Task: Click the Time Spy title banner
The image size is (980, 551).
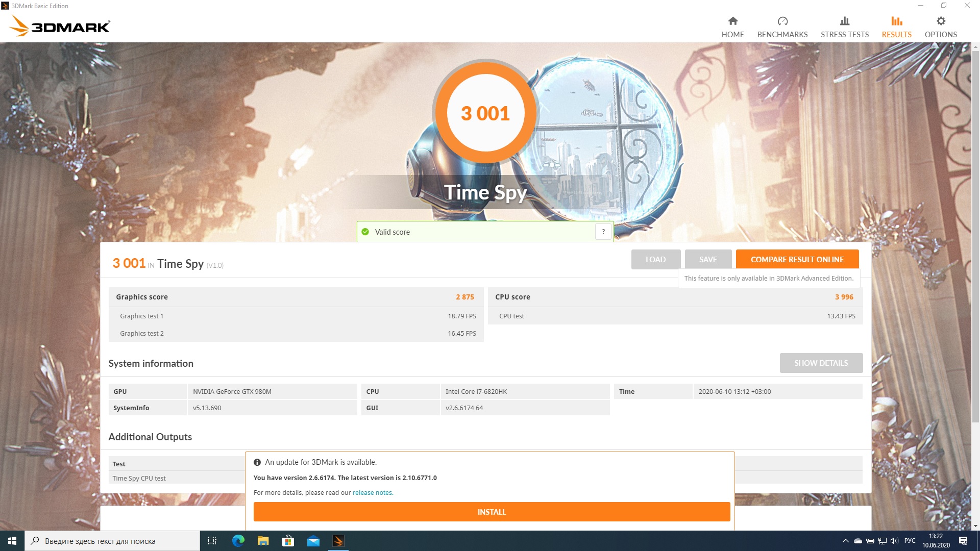Action: [x=485, y=193]
